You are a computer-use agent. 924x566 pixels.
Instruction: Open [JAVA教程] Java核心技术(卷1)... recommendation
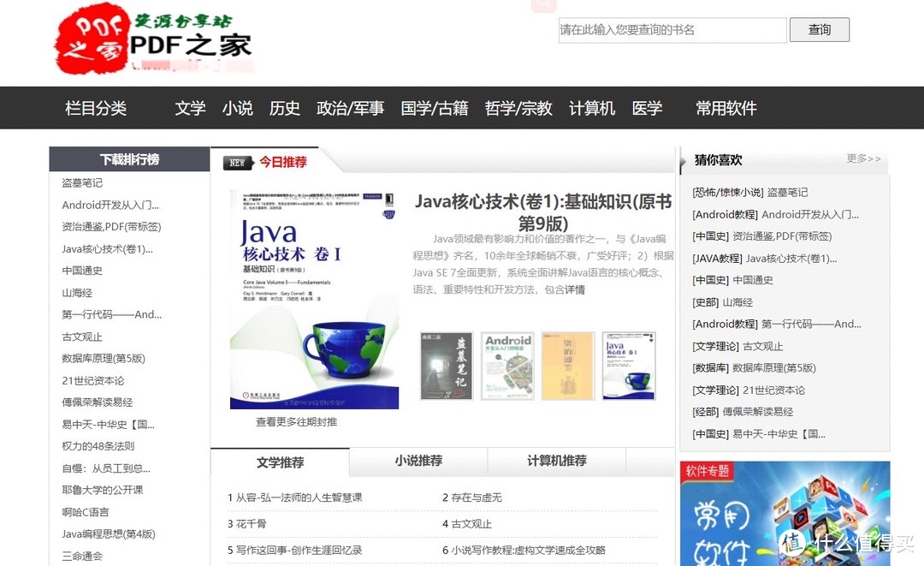[x=764, y=259]
